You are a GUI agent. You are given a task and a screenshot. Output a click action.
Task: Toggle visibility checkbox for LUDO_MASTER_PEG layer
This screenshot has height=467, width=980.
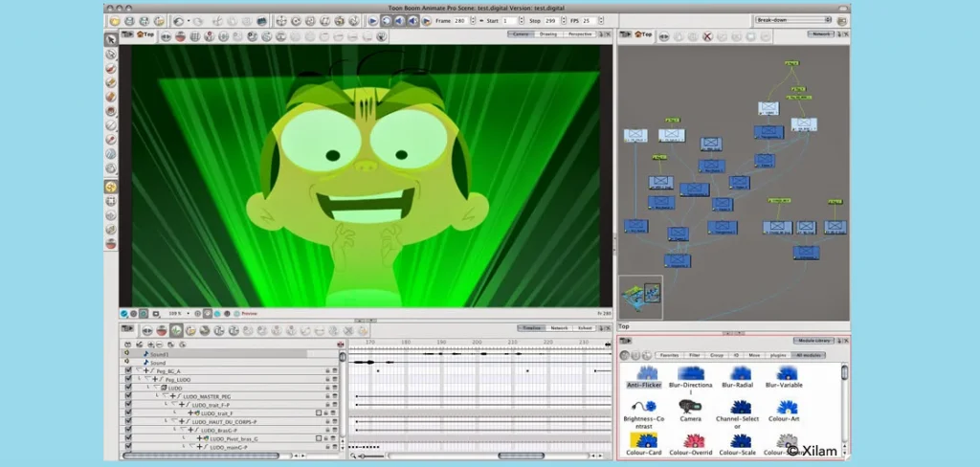[x=128, y=396]
